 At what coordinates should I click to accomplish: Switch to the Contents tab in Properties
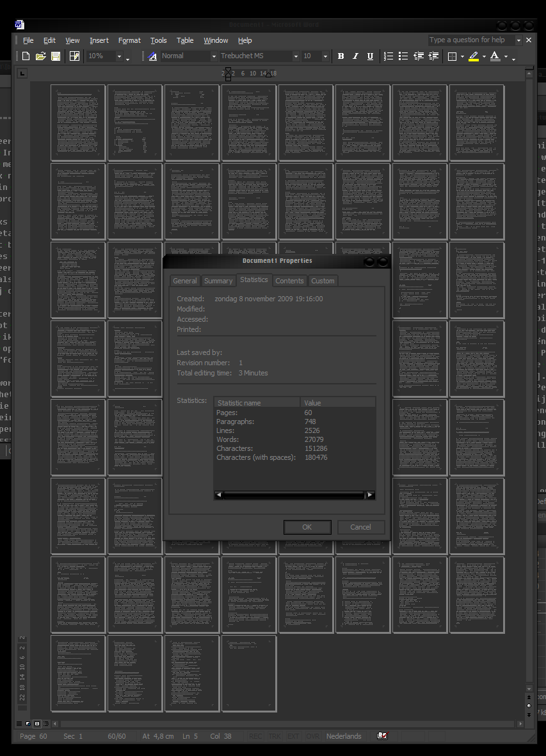(289, 281)
